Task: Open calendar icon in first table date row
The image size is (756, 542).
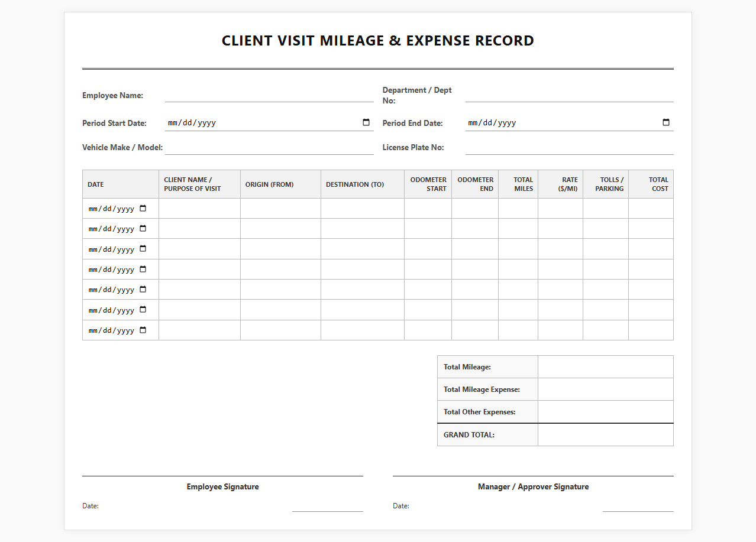Action: pos(143,209)
